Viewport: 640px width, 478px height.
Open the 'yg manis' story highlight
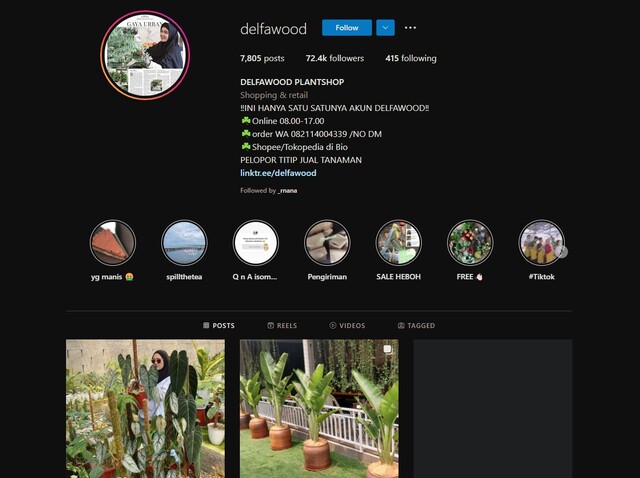tap(113, 243)
